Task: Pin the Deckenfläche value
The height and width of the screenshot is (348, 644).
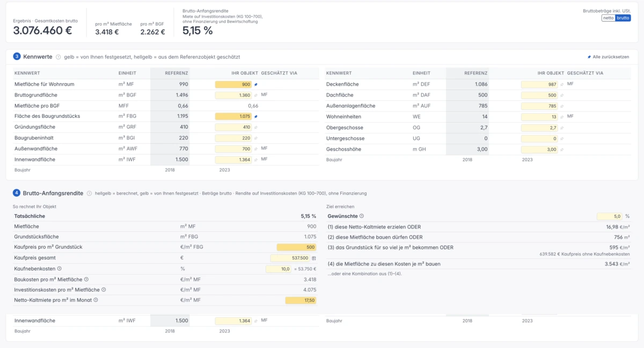Action: click(x=562, y=85)
